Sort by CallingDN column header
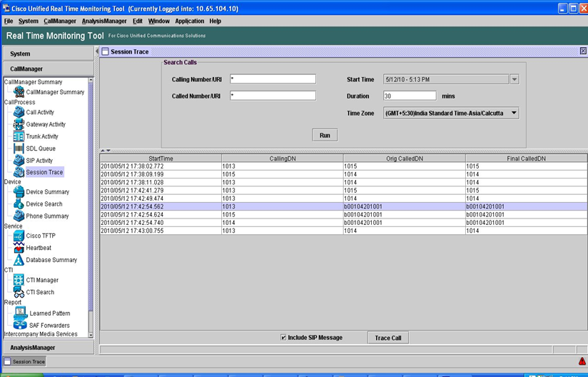 click(x=283, y=159)
